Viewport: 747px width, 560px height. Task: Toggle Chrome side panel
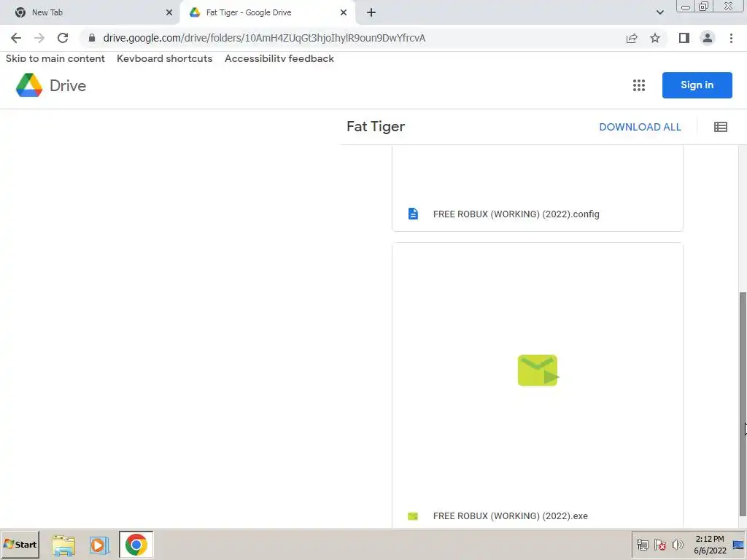684,38
